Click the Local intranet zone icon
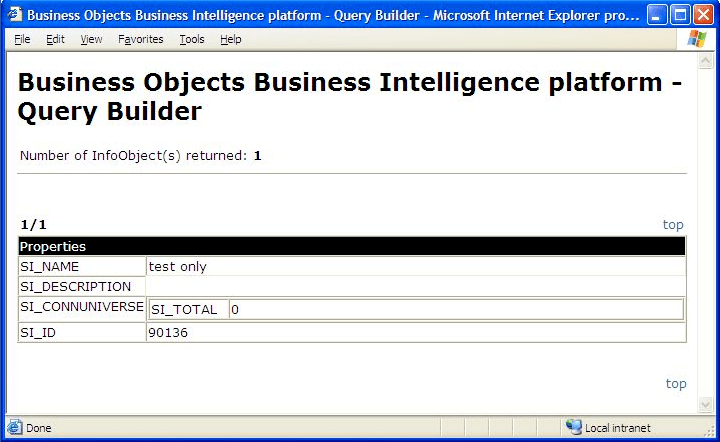The image size is (720, 442). [x=574, y=427]
